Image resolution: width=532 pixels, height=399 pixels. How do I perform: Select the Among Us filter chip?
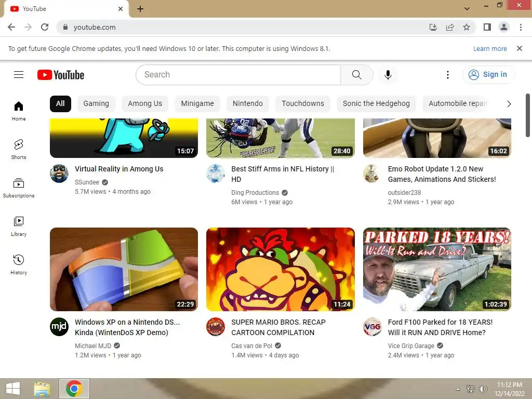[145, 103]
